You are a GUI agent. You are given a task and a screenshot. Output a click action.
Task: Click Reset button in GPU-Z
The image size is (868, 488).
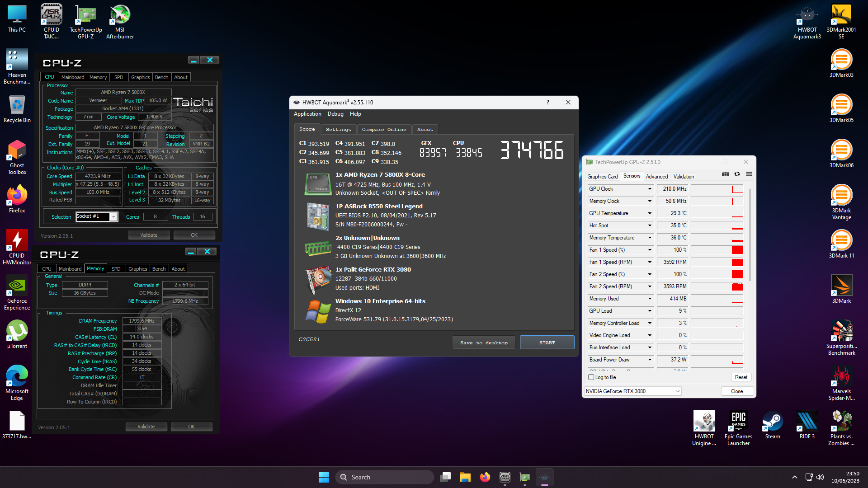[x=741, y=377]
